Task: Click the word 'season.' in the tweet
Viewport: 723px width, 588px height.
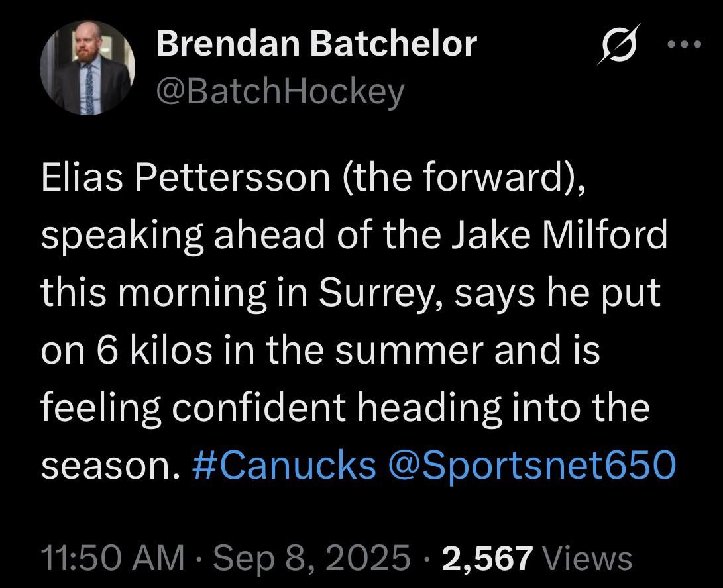Action: click(x=110, y=467)
